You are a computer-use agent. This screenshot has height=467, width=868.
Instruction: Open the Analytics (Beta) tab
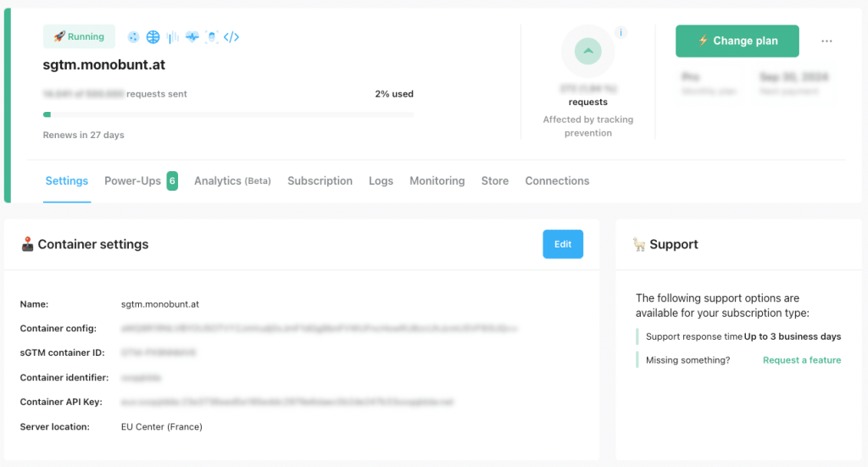pyautogui.click(x=232, y=181)
